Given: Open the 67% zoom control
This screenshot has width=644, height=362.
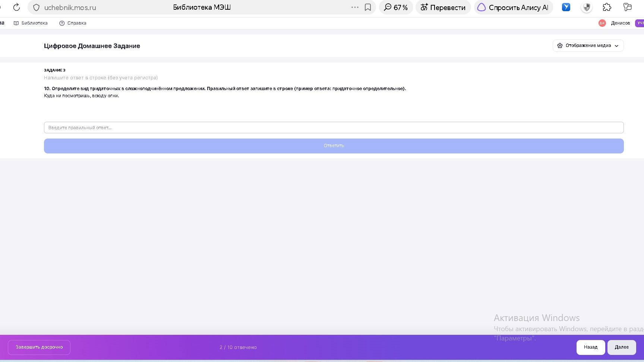Looking at the screenshot, I should [396, 7].
